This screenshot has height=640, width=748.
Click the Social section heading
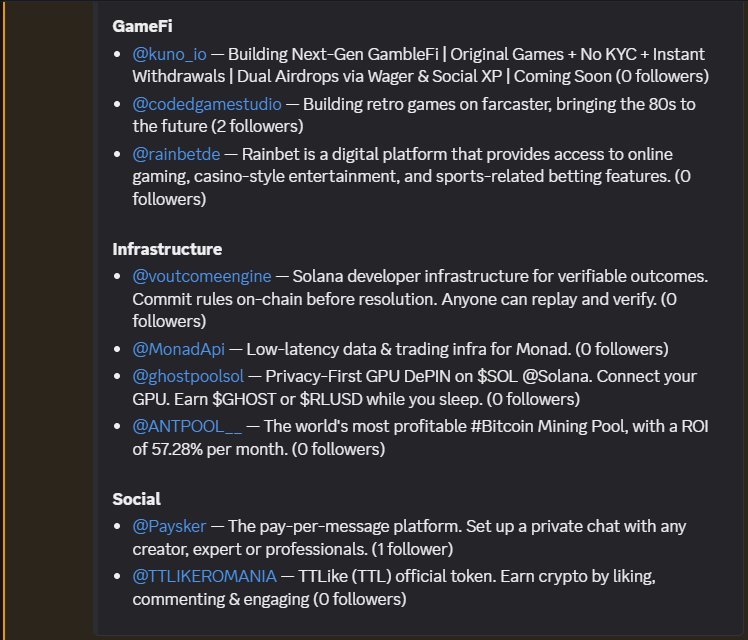137,499
